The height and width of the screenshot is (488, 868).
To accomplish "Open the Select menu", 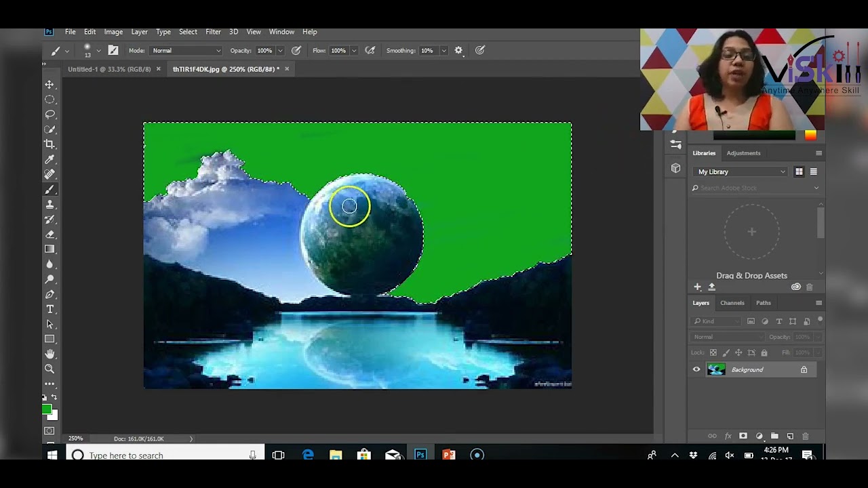I will pos(188,32).
